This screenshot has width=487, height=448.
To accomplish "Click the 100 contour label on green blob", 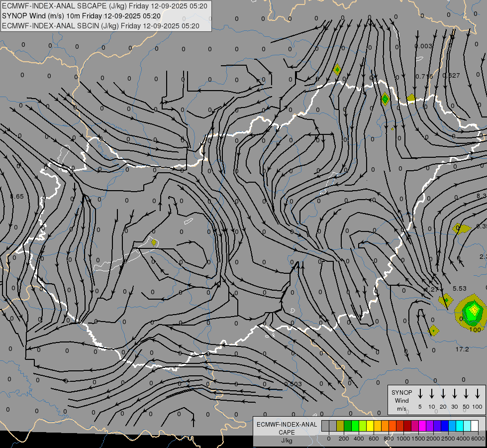I will (x=475, y=330).
